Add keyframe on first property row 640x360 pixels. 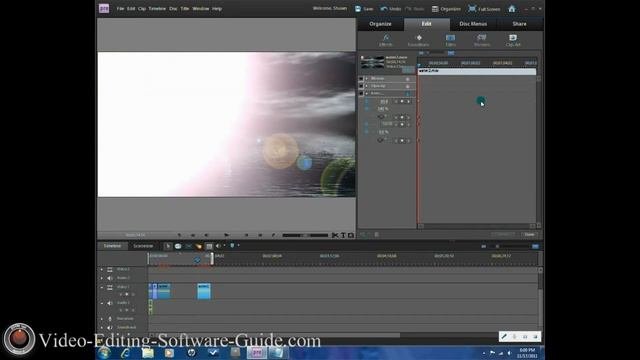point(402,101)
